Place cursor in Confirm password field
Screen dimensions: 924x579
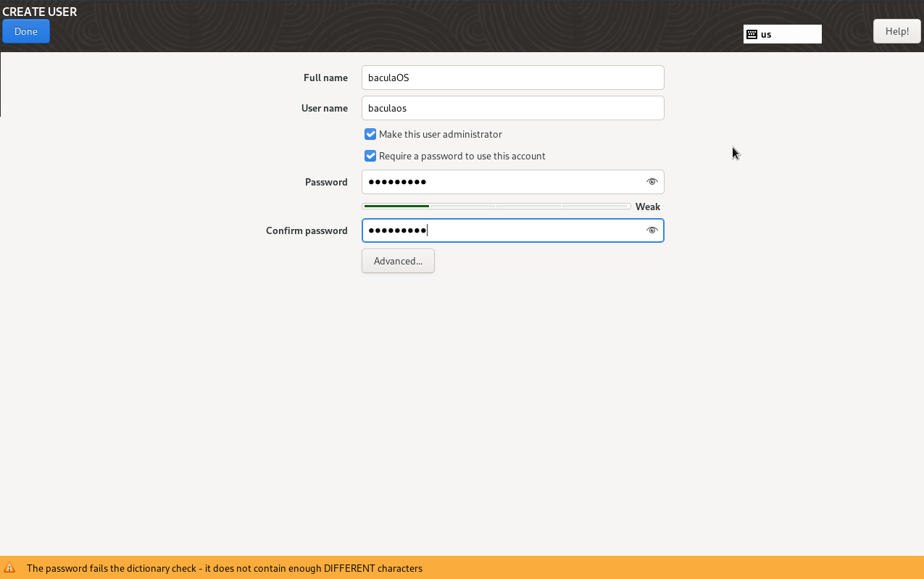pos(500,230)
